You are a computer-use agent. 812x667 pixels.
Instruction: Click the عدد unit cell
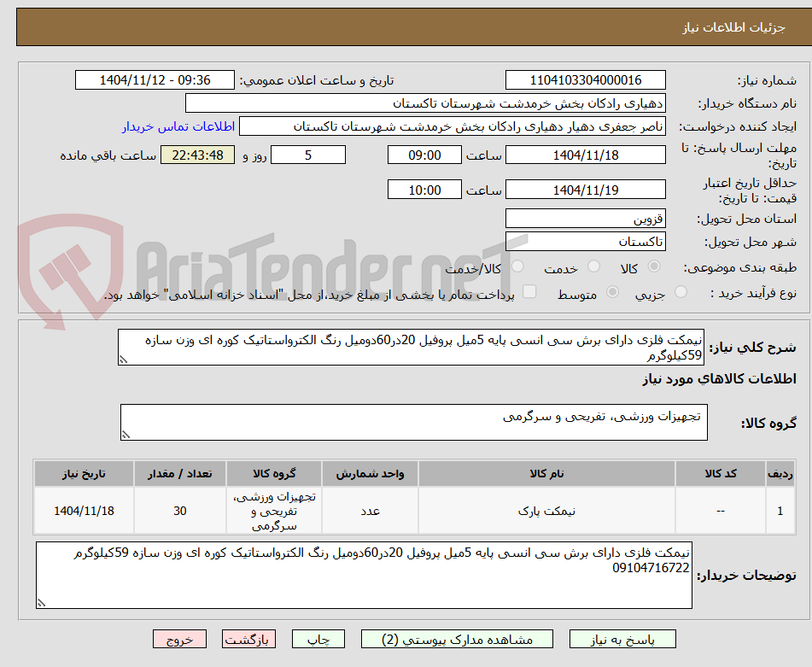370,511
